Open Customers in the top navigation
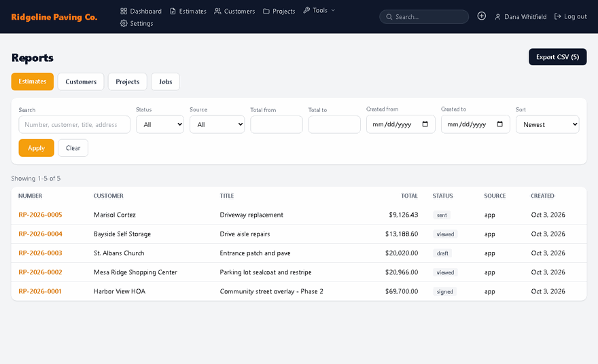This screenshot has height=364, width=598. (234, 11)
